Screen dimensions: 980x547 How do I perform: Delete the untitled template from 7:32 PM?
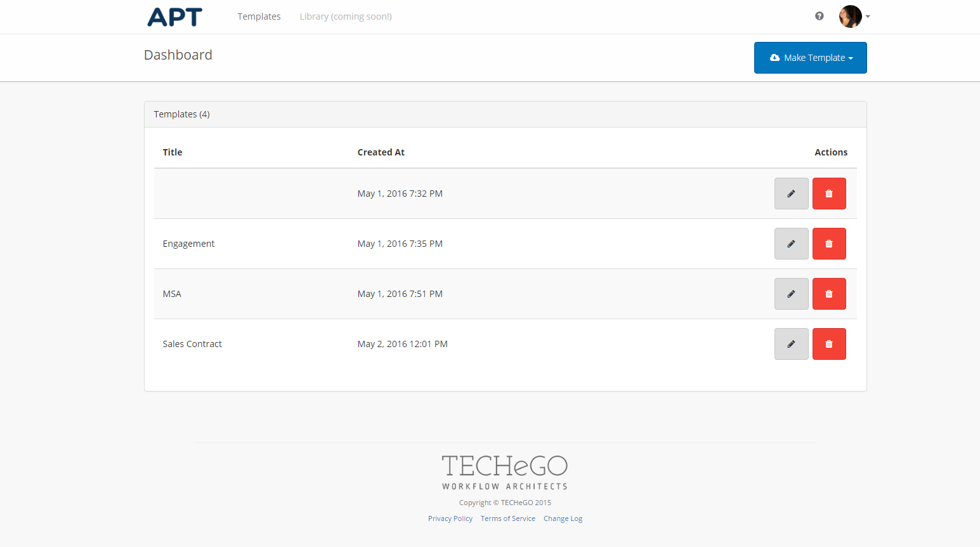[x=829, y=194]
